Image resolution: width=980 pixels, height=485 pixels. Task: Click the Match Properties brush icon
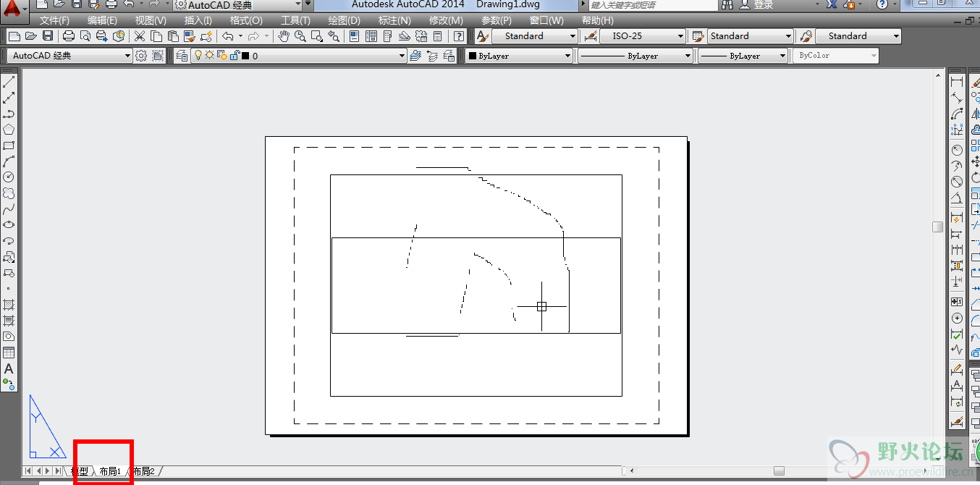click(190, 36)
